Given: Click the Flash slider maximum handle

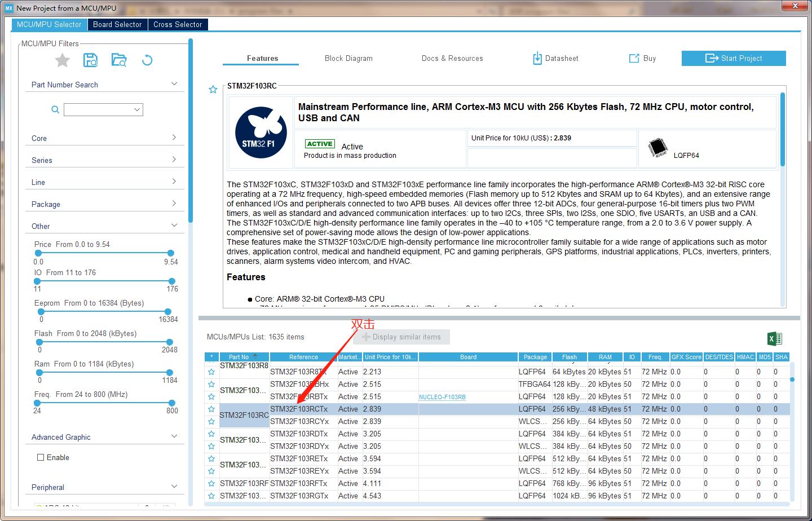Looking at the screenshot, I should (170, 342).
